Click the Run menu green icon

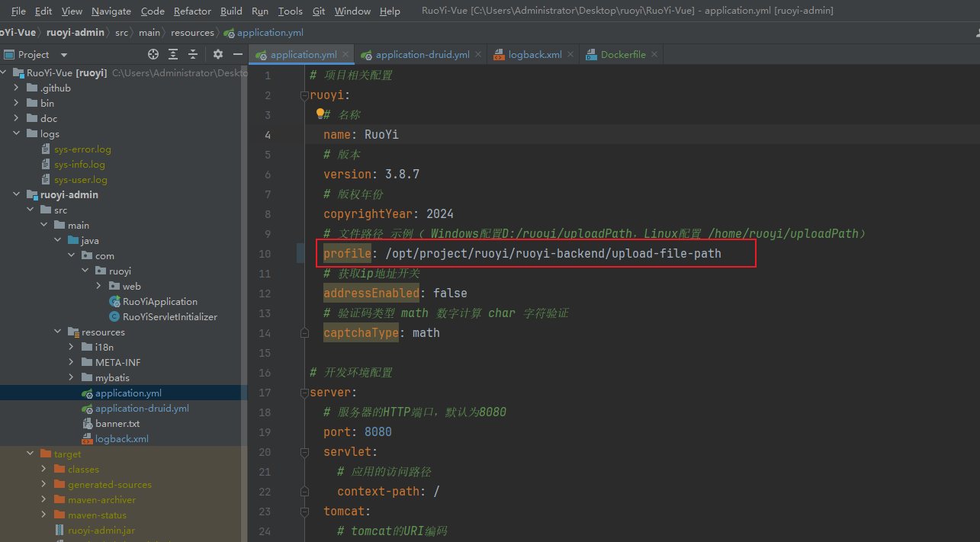pyautogui.click(x=259, y=11)
